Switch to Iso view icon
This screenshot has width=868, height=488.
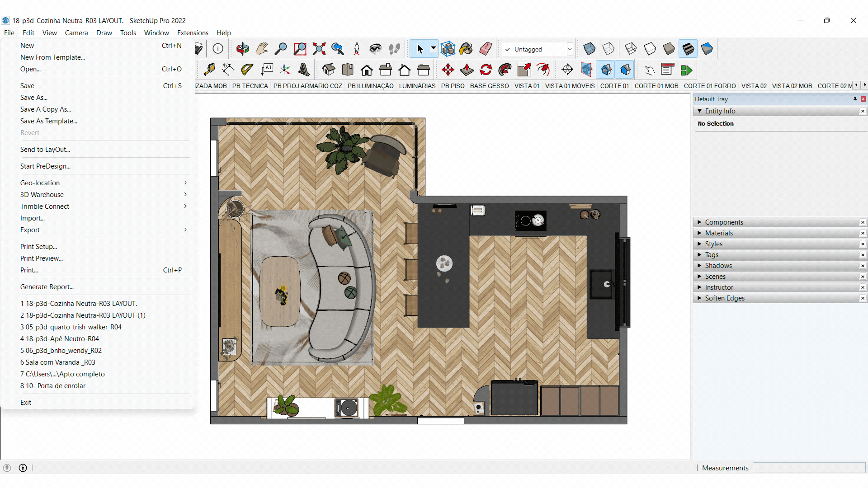point(329,70)
